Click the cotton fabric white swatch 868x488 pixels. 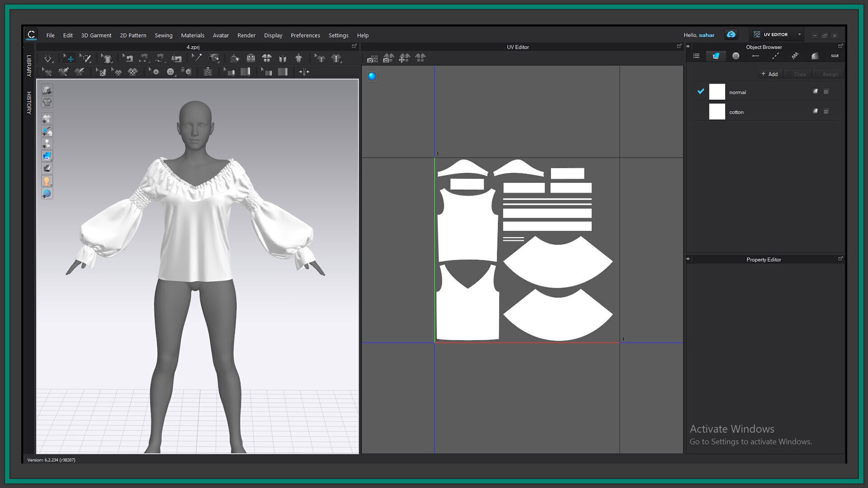[x=717, y=112]
